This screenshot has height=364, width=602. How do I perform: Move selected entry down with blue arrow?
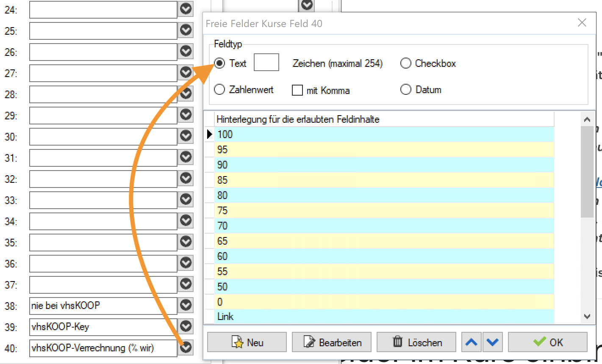(492, 342)
